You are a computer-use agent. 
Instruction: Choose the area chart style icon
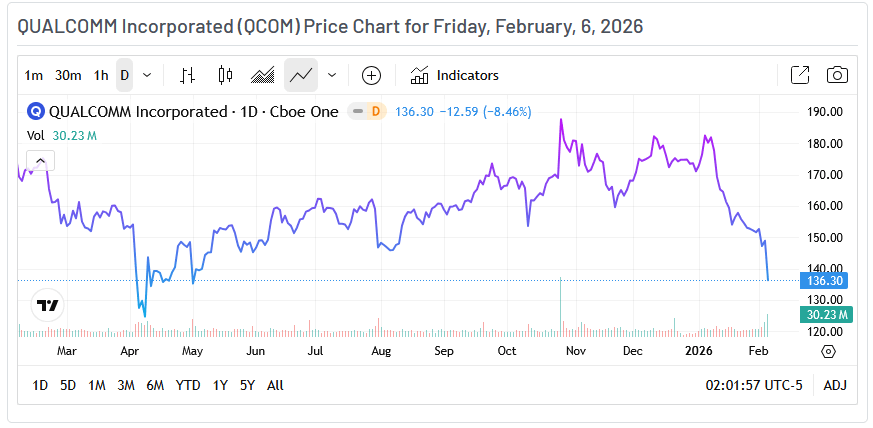point(263,75)
